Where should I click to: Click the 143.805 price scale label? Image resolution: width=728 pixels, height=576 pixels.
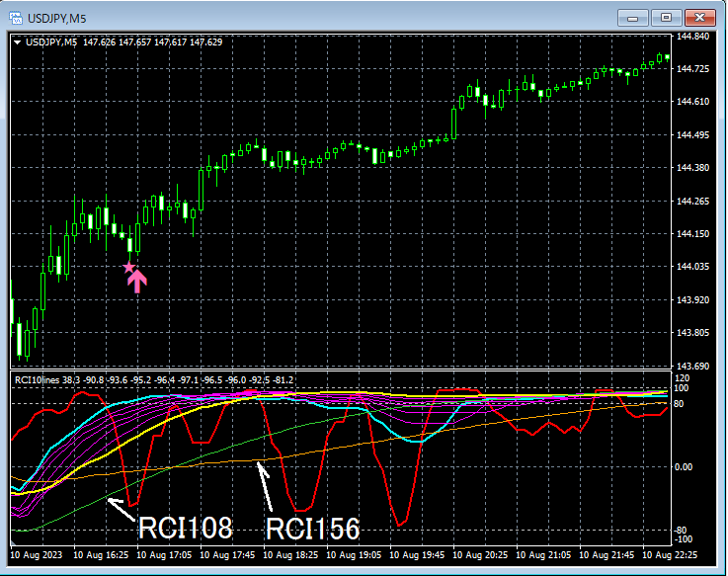(x=693, y=333)
